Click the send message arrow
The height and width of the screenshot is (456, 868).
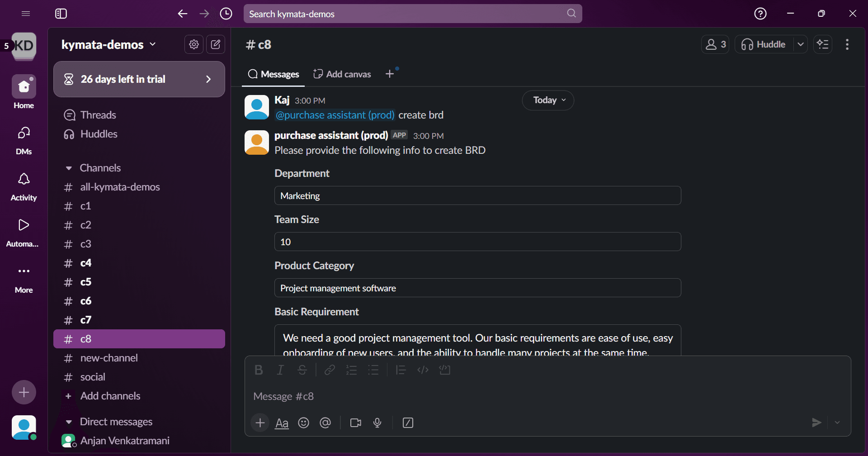tap(816, 423)
